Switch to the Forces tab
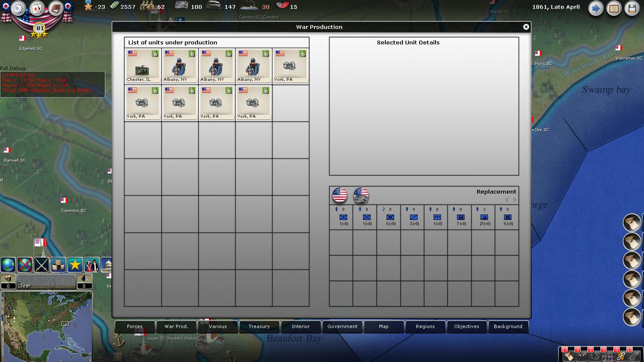The width and height of the screenshot is (644, 362). [135, 326]
